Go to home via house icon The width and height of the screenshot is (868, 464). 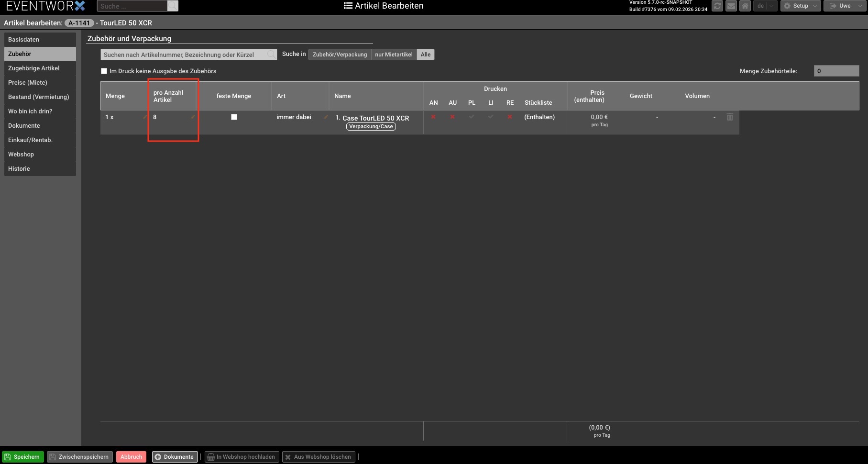(x=745, y=6)
